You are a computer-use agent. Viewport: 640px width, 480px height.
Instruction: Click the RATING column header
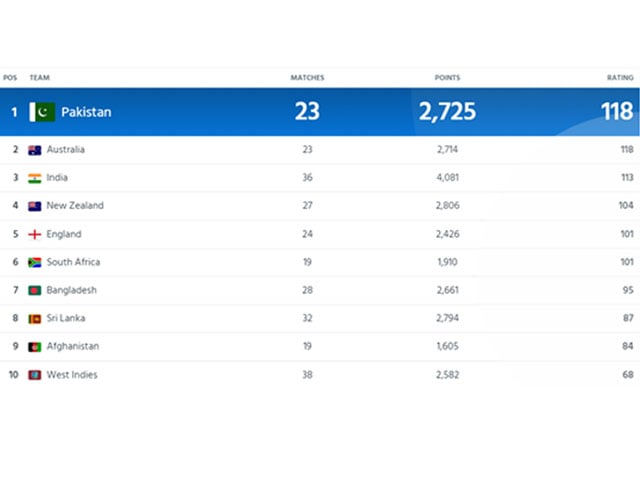point(620,78)
